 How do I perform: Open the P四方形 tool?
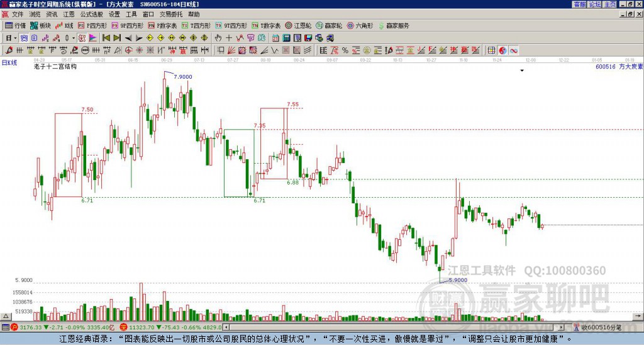(x=92, y=25)
